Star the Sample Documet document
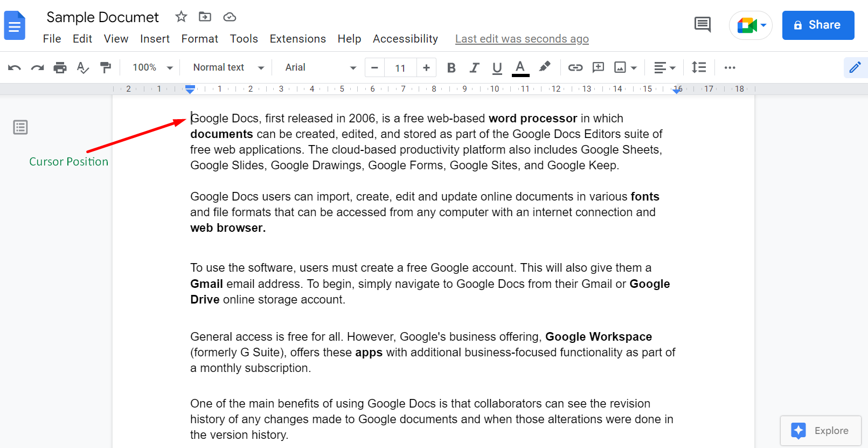The width and height of the screenshot is (868, 448). coord(181,17)
